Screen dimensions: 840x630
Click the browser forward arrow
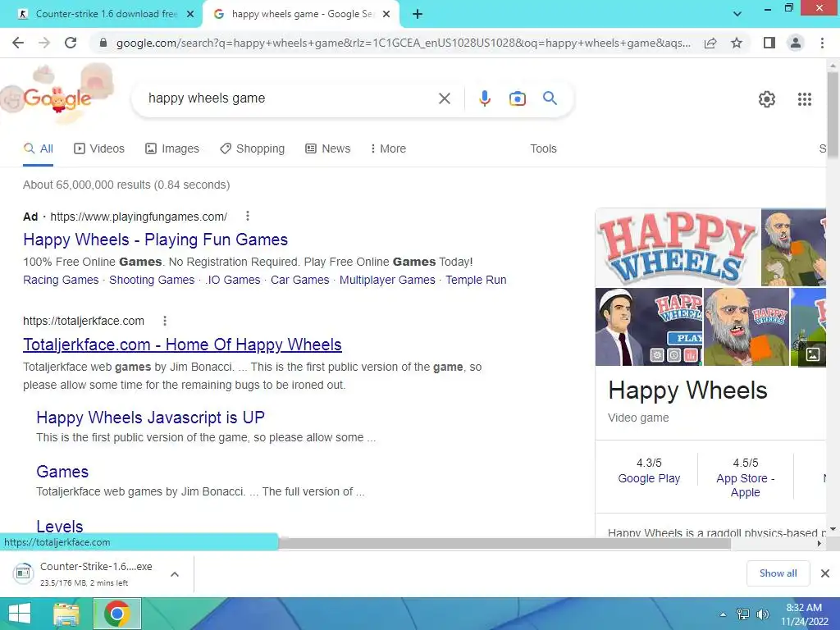[44, 43]
